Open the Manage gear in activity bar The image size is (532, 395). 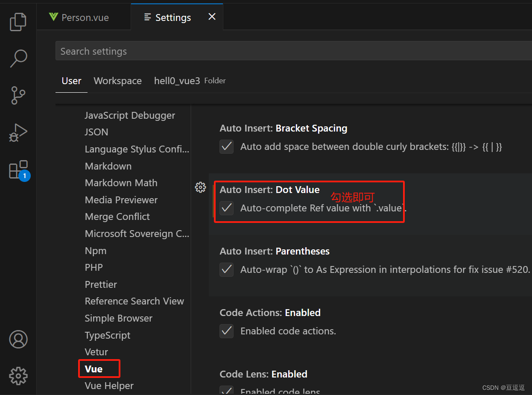pyautogui.click(x=18, y=376)
